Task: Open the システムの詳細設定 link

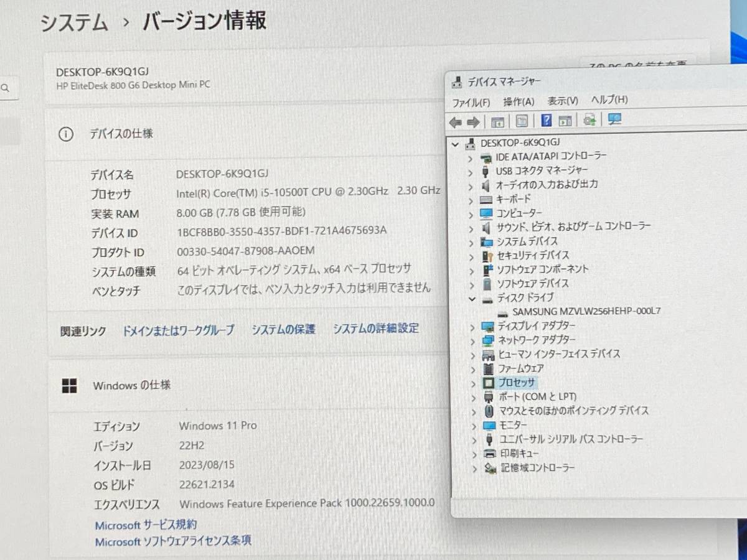Action: click(375, 329)
